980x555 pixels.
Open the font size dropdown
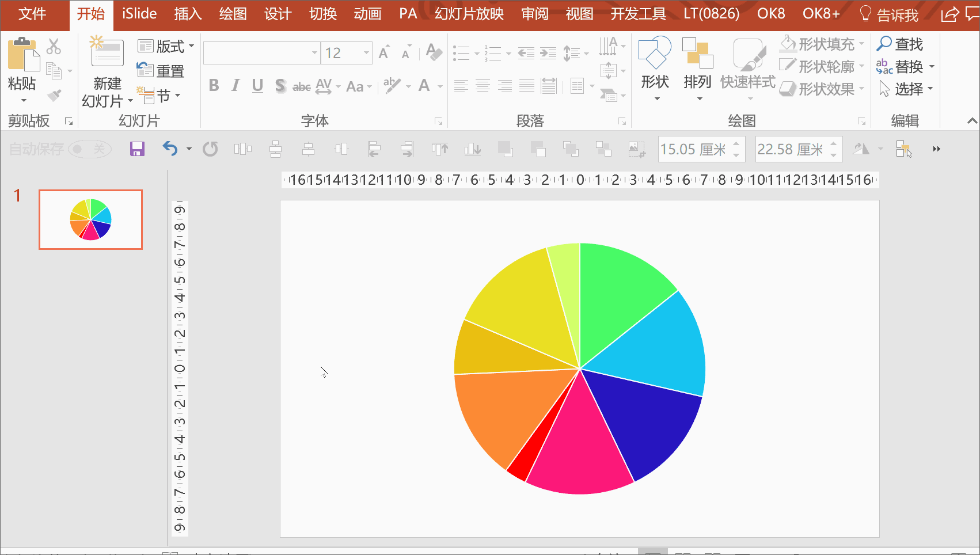point(366,53)
